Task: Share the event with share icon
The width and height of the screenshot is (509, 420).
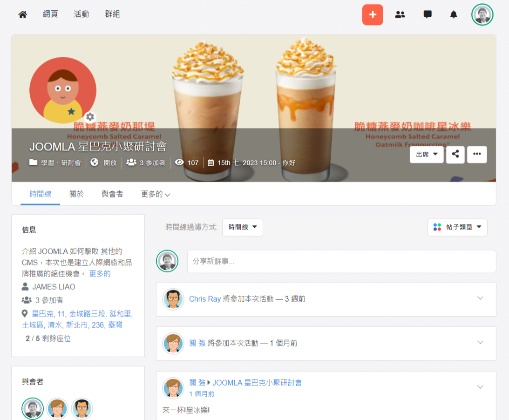Action: tap(455, 154)
